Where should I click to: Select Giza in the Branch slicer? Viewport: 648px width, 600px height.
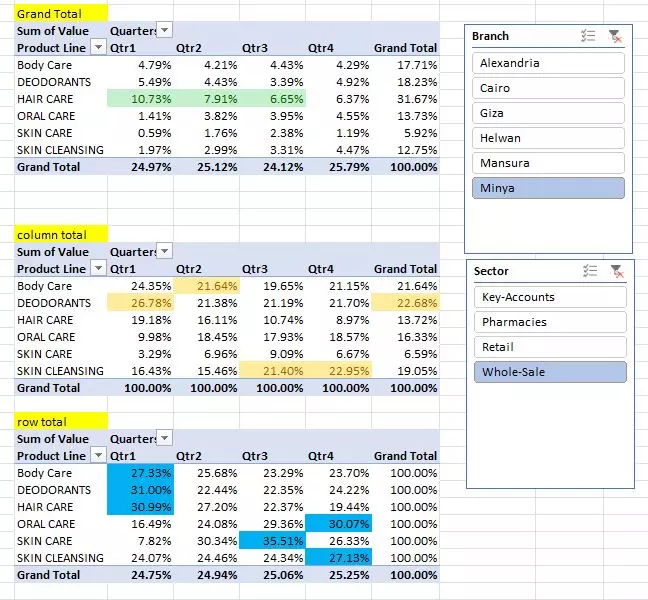pos(548,113)
